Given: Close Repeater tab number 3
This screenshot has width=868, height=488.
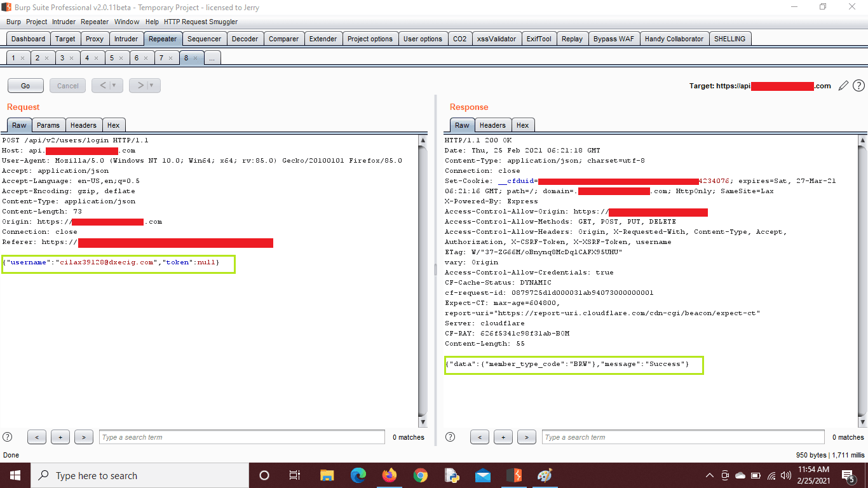Looking at the screenshot, I should 72,58.
